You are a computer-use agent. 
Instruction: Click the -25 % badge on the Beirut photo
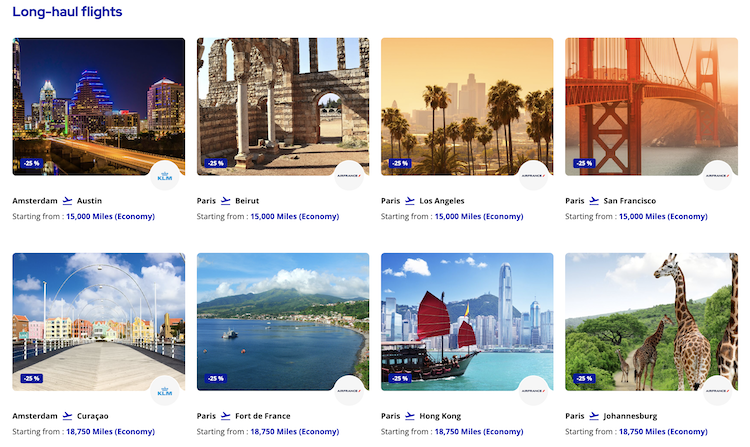coord(216,164)
